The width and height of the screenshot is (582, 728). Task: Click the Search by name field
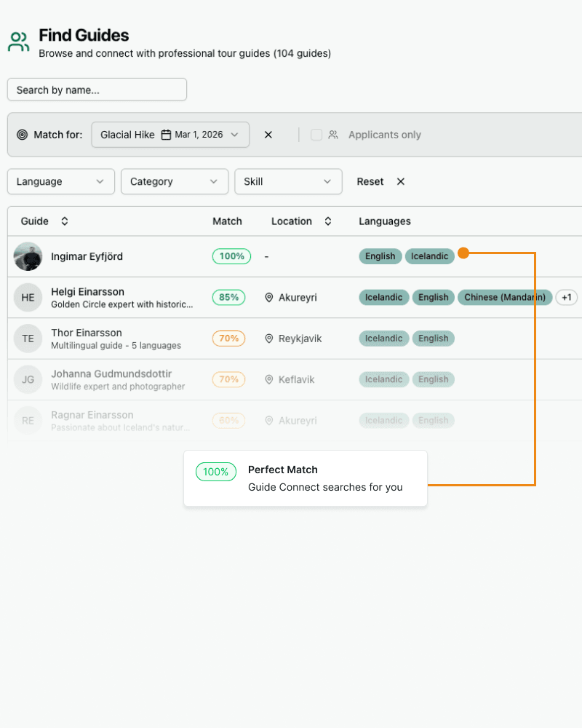(97, 90)
